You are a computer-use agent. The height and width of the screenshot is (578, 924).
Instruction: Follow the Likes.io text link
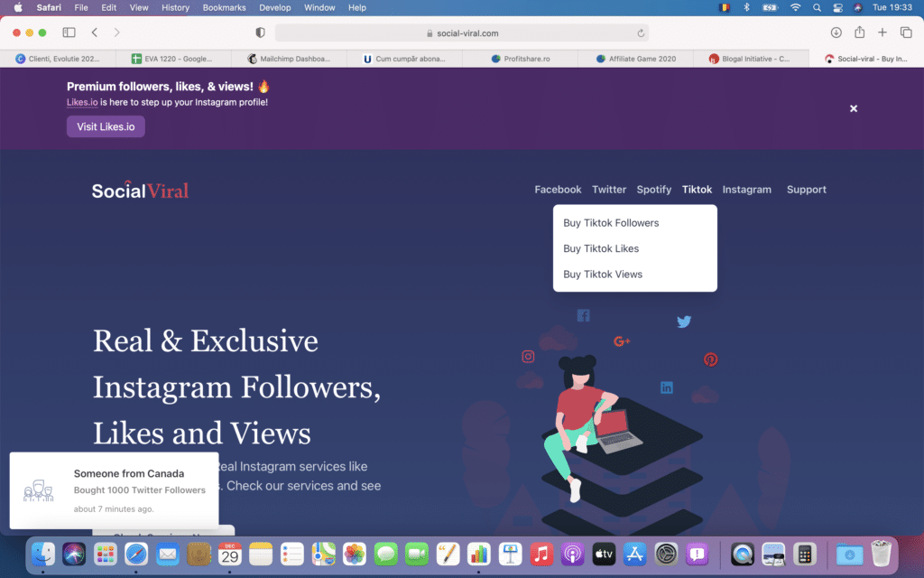point(82,102)
